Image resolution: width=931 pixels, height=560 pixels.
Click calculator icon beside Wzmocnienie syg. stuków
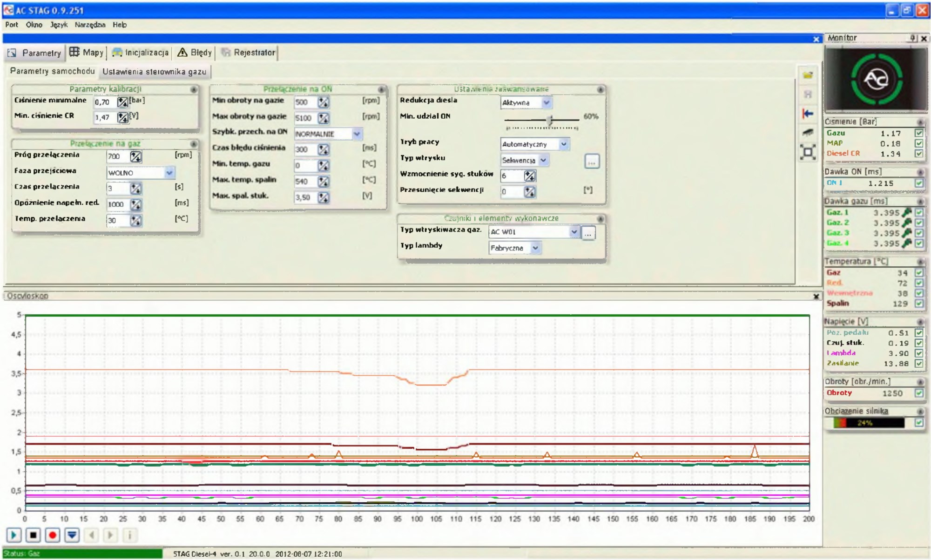tap(530, 175)
